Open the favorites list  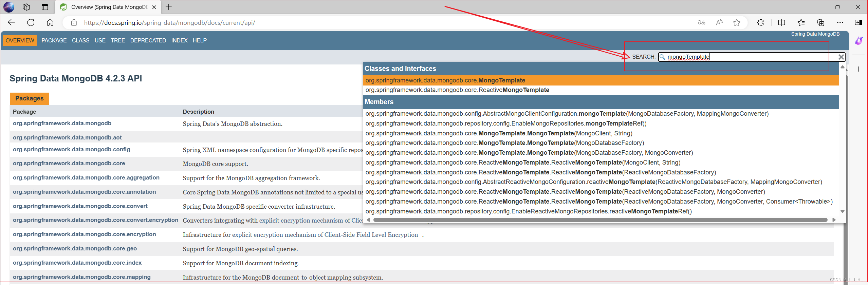click(x=801, y=22)
